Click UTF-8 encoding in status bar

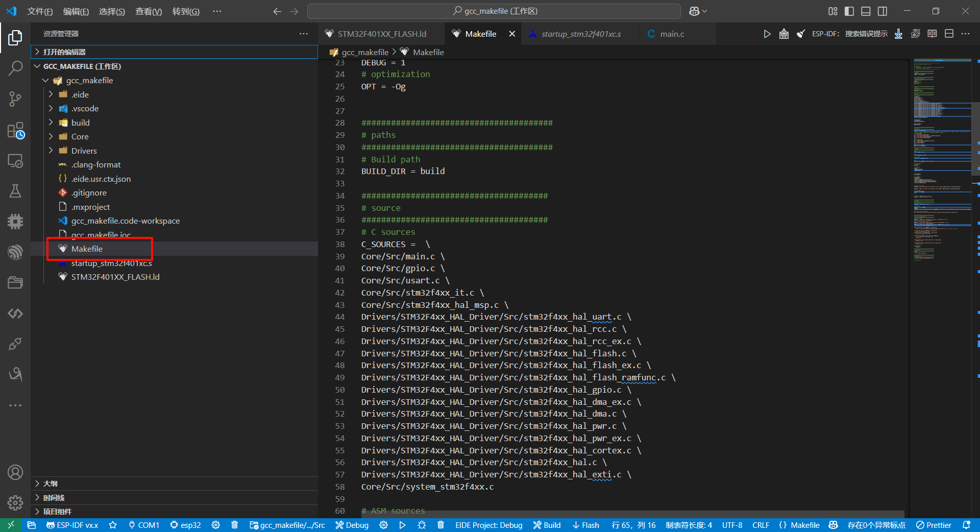pos(732,525)
